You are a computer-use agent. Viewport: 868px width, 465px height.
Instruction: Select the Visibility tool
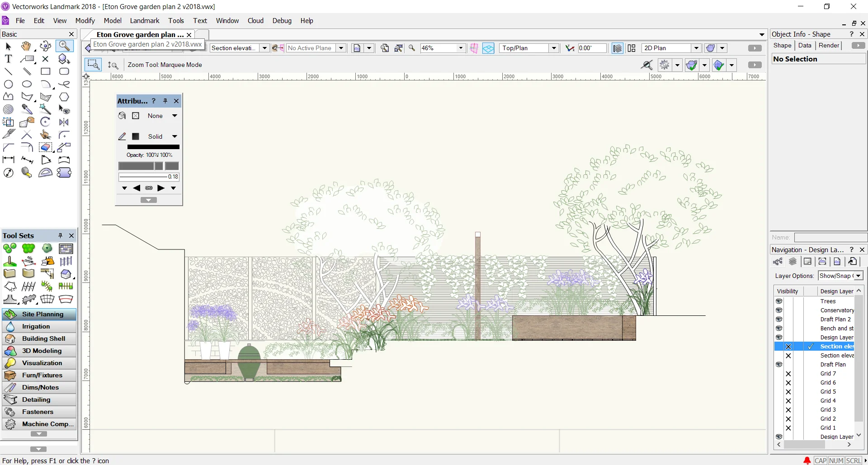point(64,109)
